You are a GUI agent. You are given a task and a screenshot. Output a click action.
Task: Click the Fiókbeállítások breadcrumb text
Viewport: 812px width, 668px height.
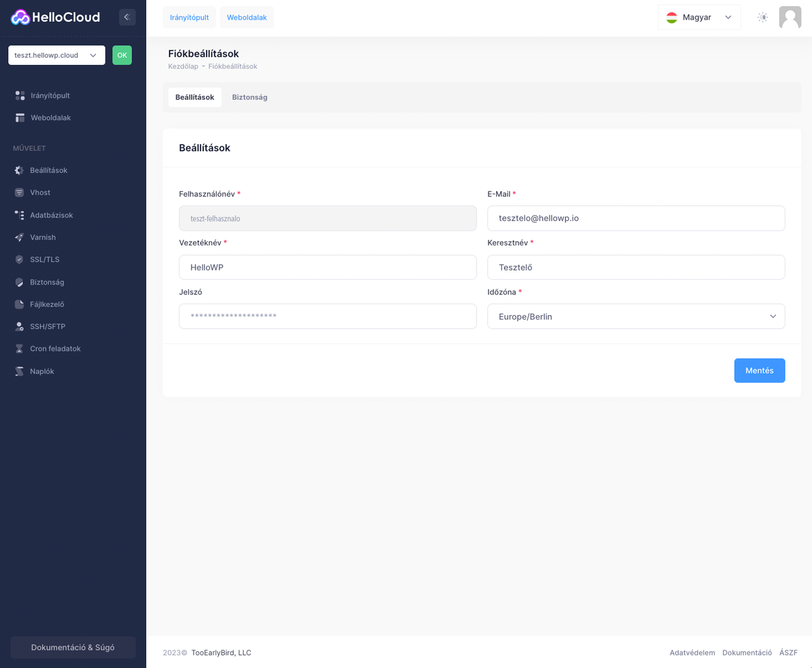point(233,67)
